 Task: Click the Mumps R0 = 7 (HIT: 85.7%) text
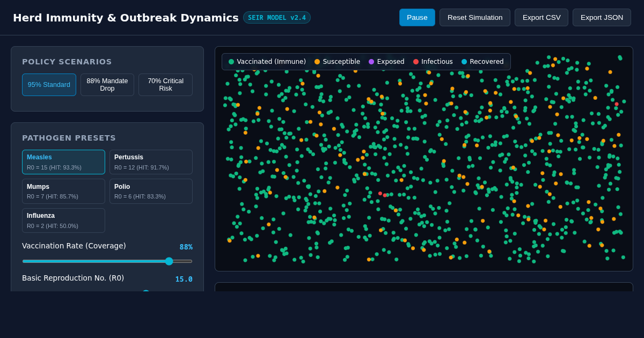point(53,196)
